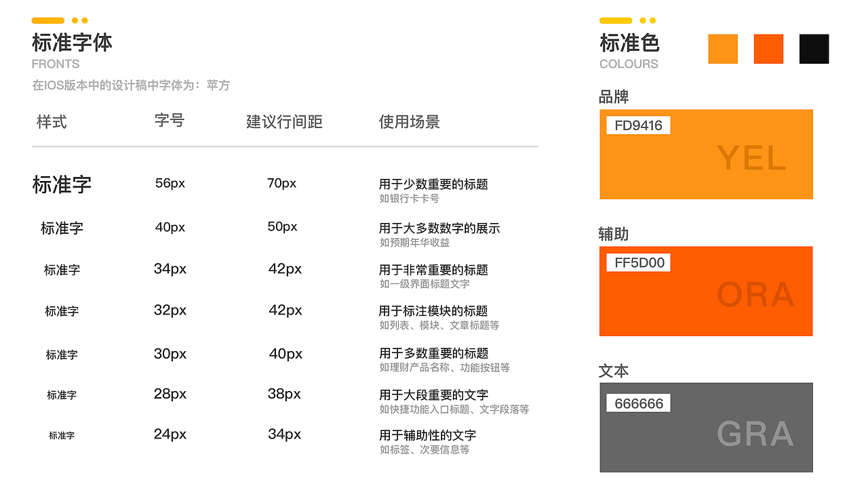This screenshot has width=868, height=488.
Task: Click the 文本 label above the gray block
Action: (614, 371)
